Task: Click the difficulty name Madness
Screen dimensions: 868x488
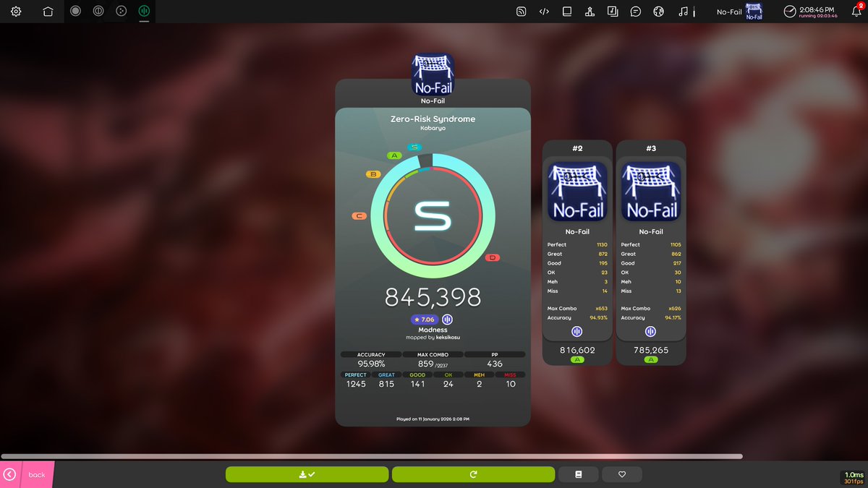Action: coord(433,330)
